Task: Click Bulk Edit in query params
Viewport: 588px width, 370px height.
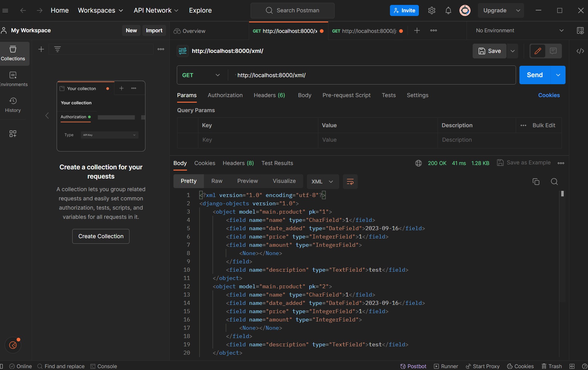Action: [544, 125]
